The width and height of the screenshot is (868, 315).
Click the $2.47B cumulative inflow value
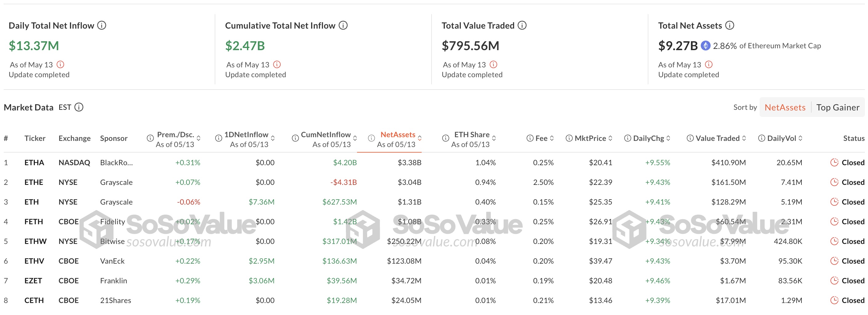tap(245, 46)
